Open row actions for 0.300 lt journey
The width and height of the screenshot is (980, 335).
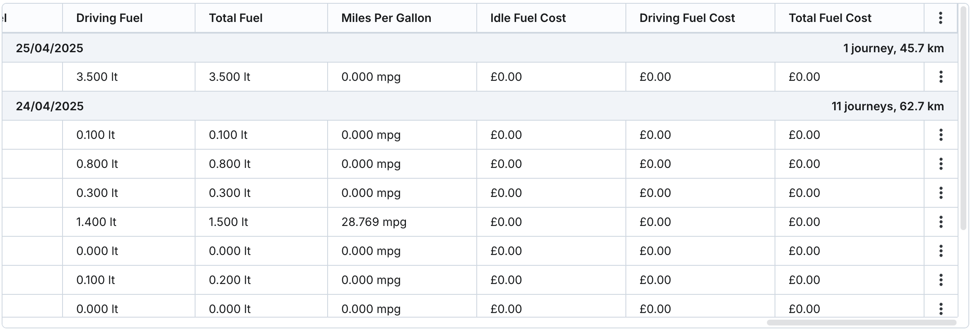(941, 193)
